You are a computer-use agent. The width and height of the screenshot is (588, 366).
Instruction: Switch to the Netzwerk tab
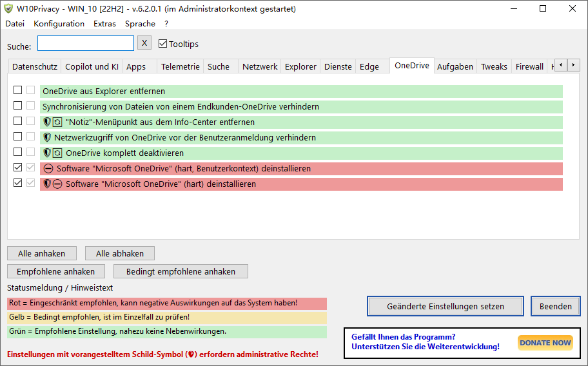tap(260, 66)
